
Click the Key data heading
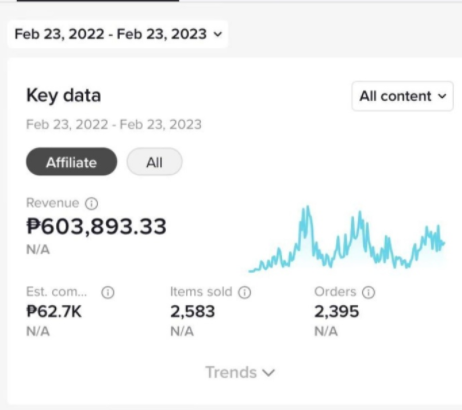click(x=63, y=96)
